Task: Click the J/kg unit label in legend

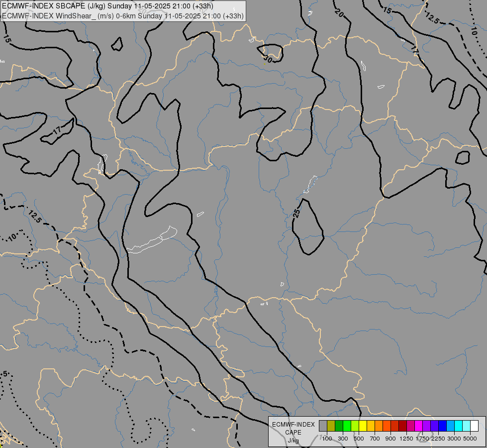Action: 293,441
